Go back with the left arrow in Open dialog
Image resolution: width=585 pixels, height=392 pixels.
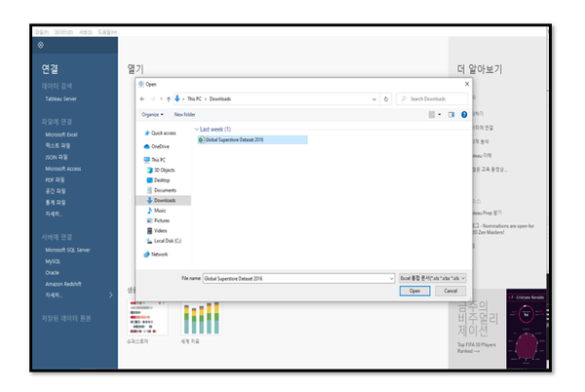[x=142, y=98]
